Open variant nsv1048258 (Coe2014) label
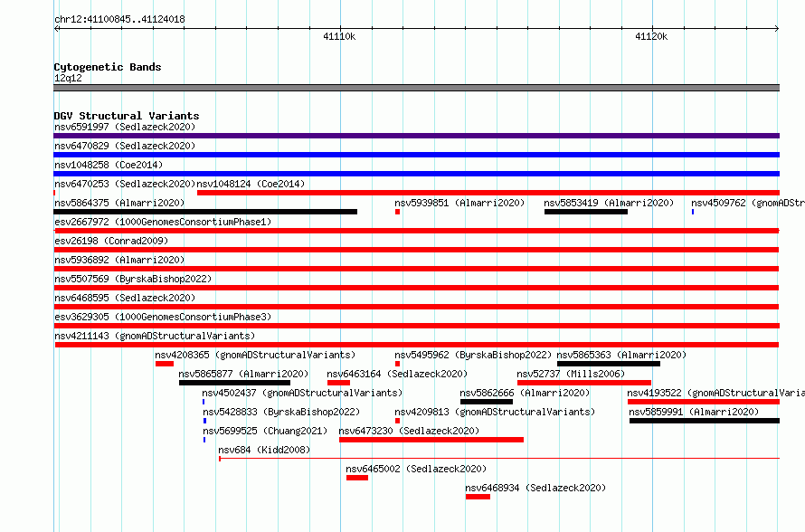 [x=109, y=165]
